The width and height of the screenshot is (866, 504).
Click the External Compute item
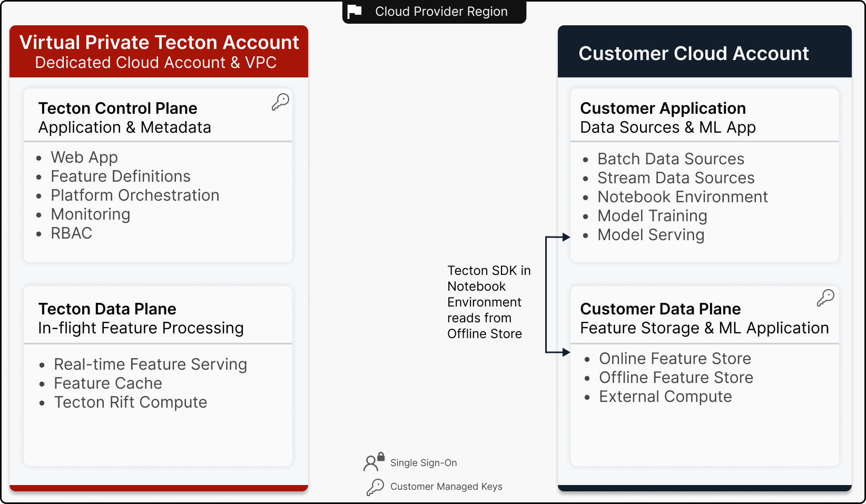click(x=665, y=397)
